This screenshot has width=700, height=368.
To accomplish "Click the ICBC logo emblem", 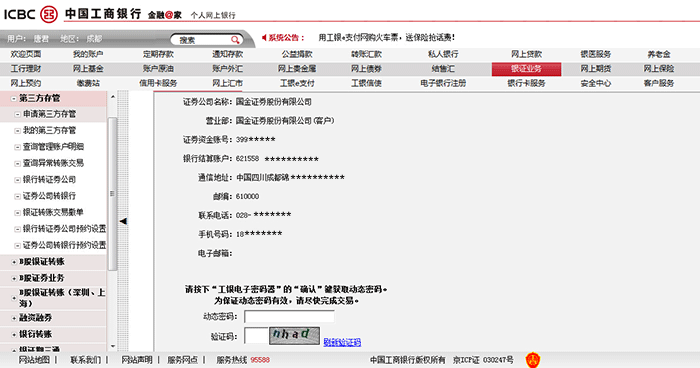I will (49, 14).
